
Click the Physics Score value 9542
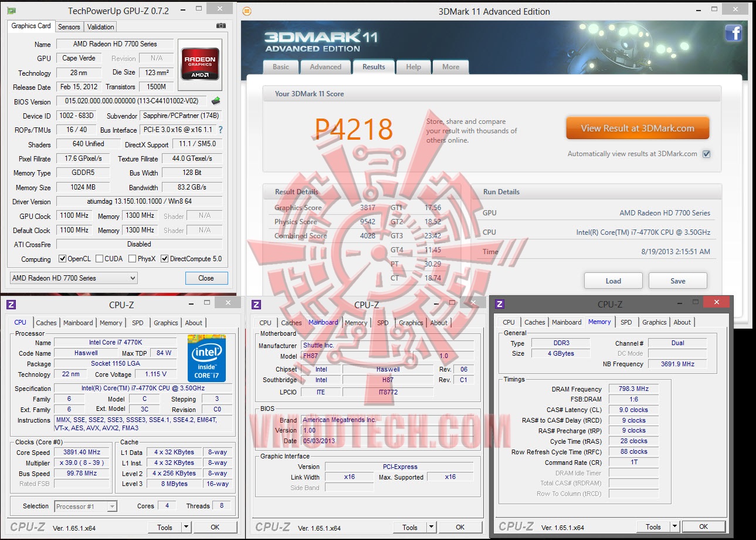coord(367,222)
